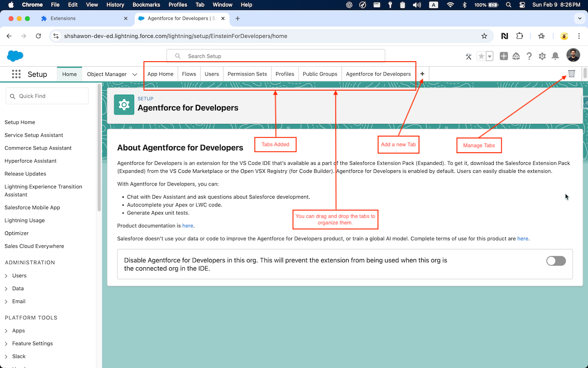Open the Notion extension icon

(504, 36)
